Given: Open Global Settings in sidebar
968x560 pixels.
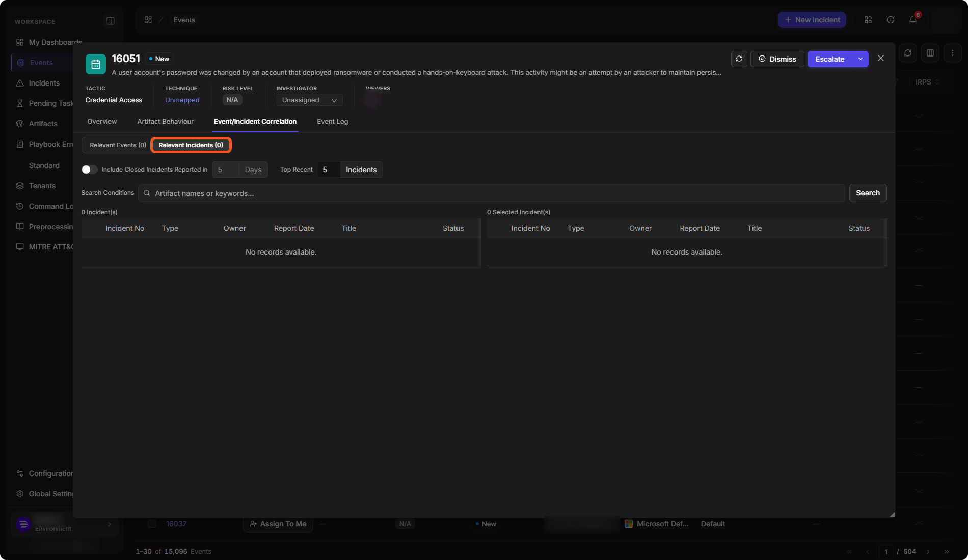Looking at the screenshot, I should [43, 494].
